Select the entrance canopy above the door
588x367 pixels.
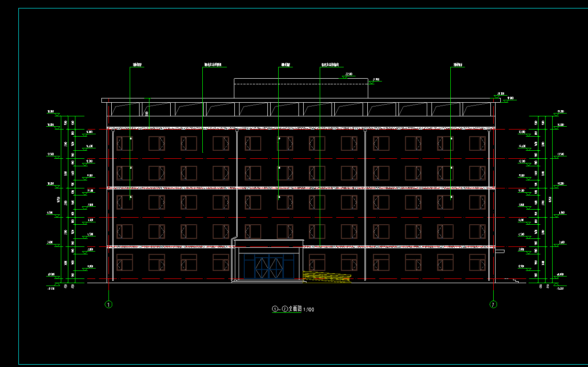[x=268, y=243]
